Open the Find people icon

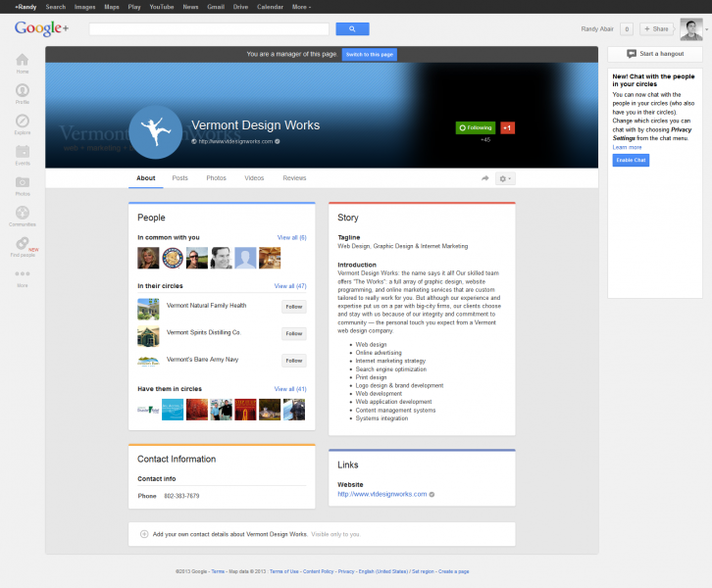point(23,243)
